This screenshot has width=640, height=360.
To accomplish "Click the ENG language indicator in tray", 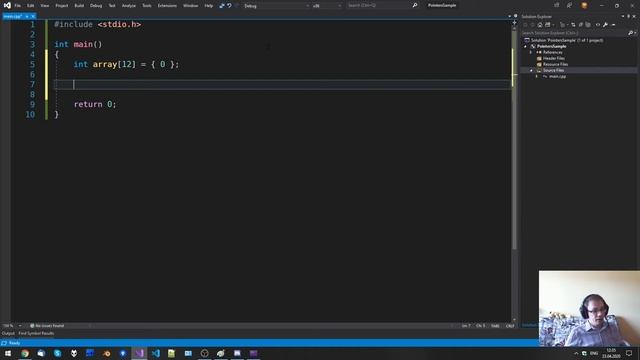I will click(594, 353).
